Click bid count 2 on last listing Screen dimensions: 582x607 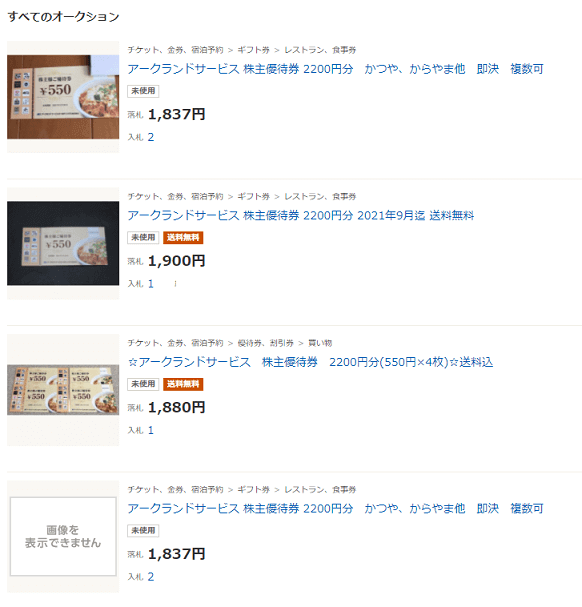point(151,577)
